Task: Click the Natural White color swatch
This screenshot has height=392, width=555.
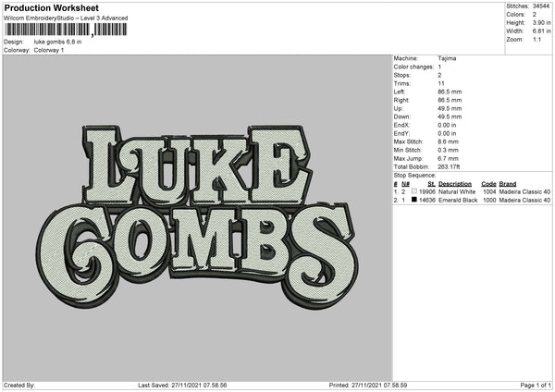Action: [x=414, y=191]
